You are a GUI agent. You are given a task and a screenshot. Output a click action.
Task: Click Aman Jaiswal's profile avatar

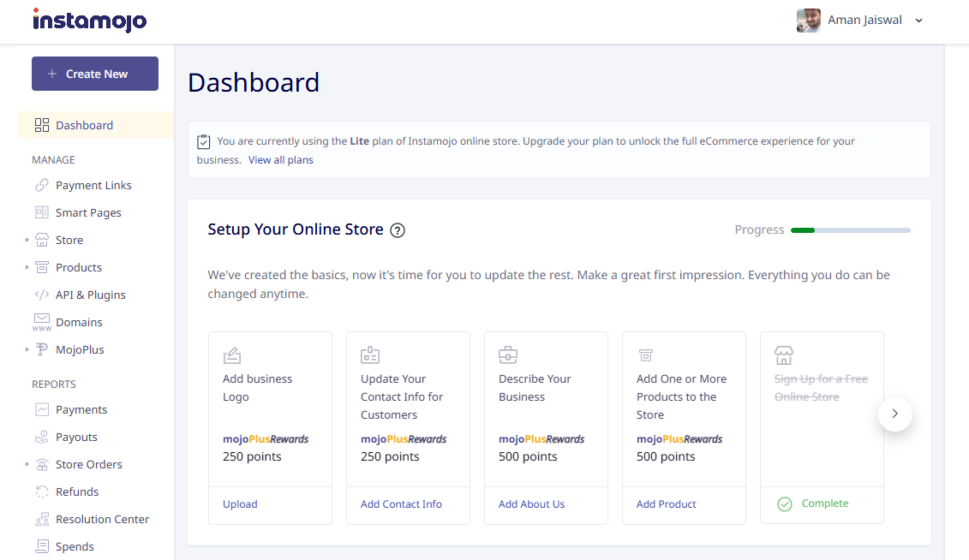pyautogui.click(x=808, y=21)
